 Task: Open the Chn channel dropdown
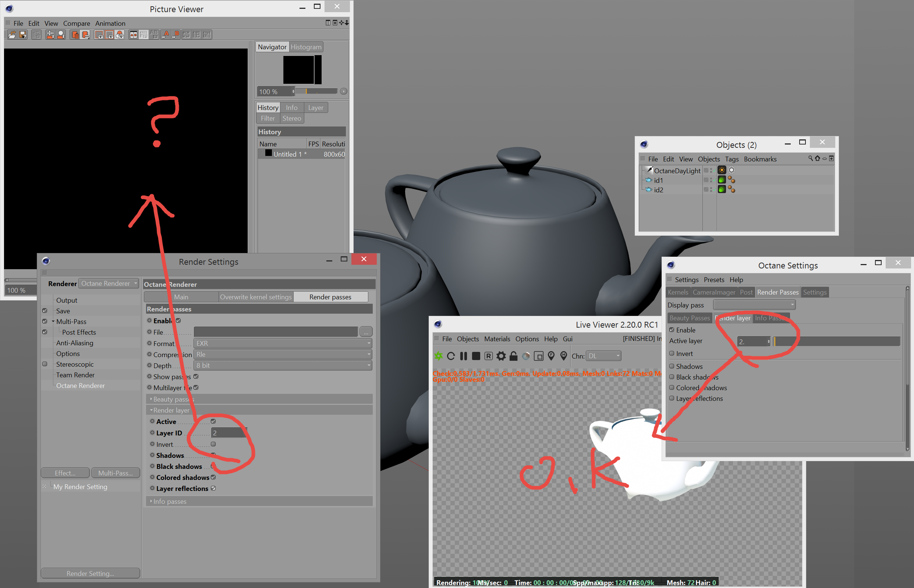click(603, 356)
